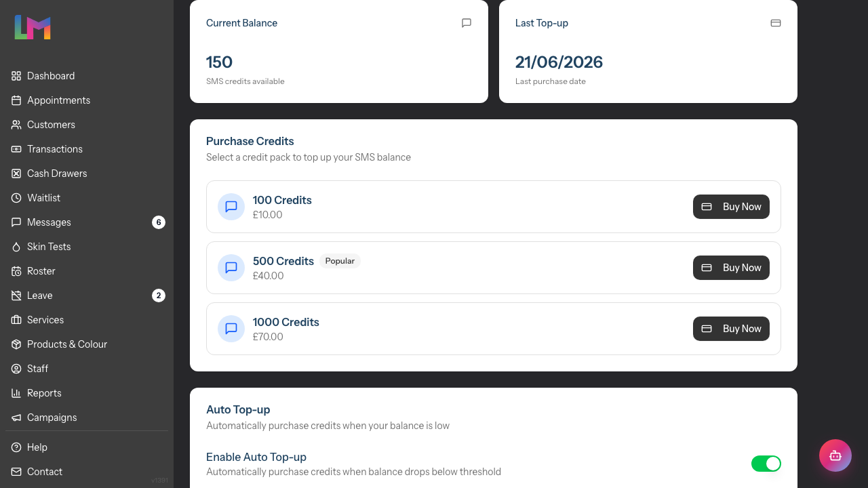Viewport: 868px width, 488px height.
Task: Click the '100 Credits' pack title
Action: click(x=282, y=200)
